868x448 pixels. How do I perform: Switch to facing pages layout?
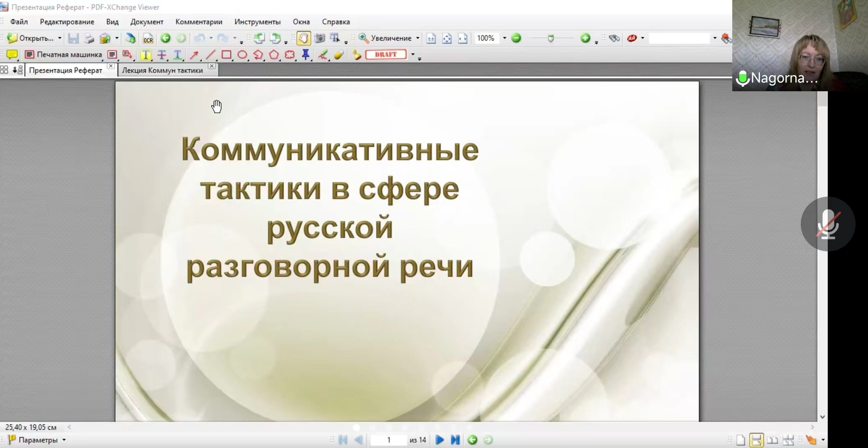point(772,440)
